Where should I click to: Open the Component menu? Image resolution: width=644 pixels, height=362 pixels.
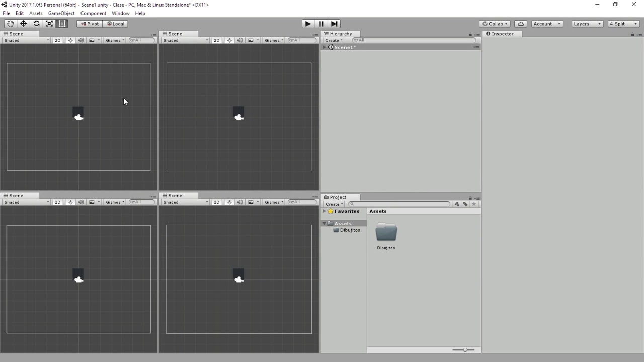coord(93,13)
